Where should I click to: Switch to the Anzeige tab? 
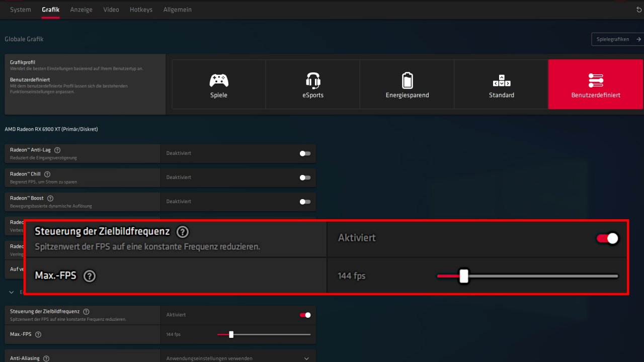(81, 10)
